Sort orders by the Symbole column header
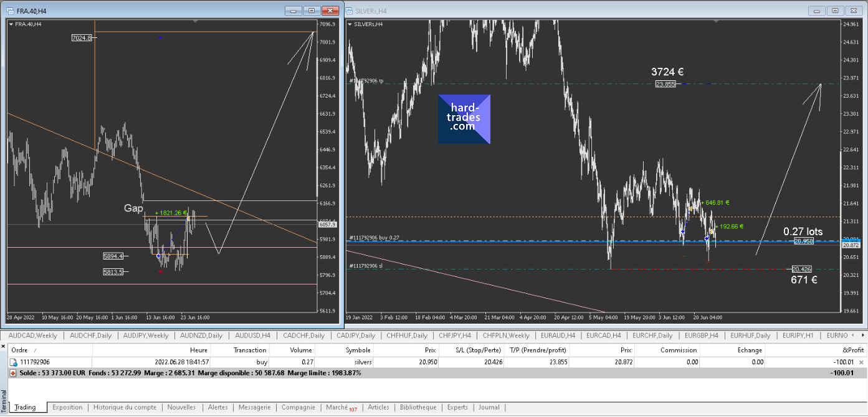 (x=344, y=350)
